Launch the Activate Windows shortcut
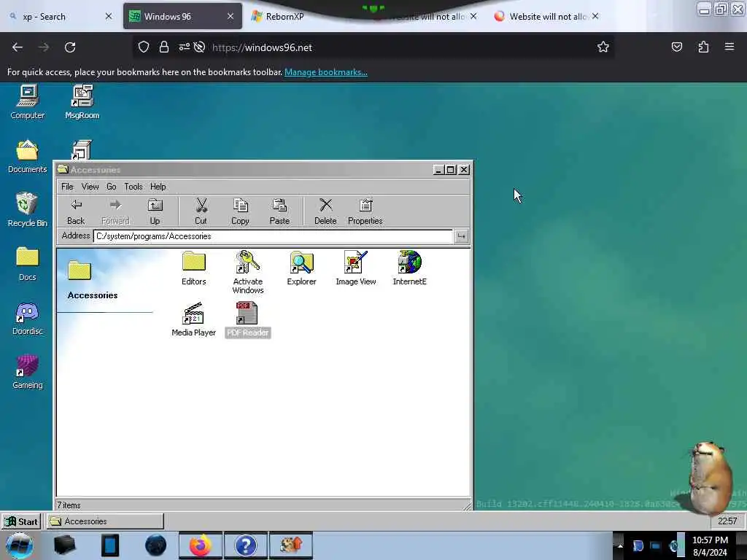This screenshot has height=560, width=747. pyautogui.click(x=248, y=272)
